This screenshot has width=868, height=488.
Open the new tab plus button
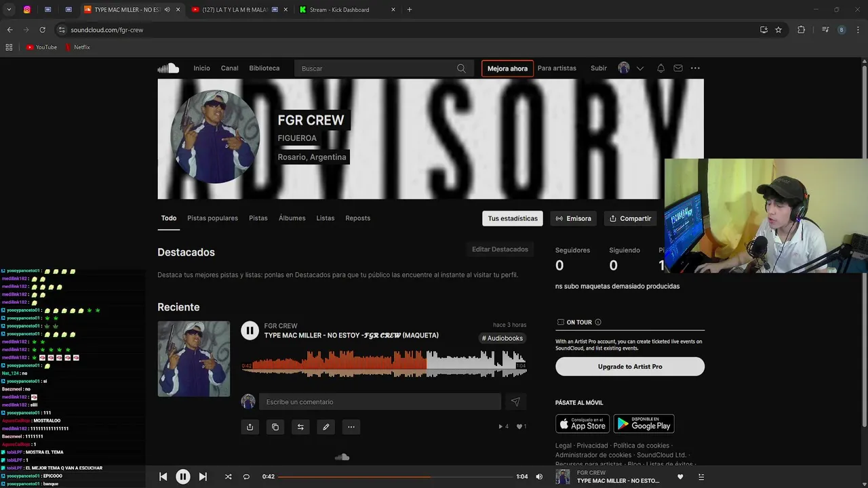[409, 9]
